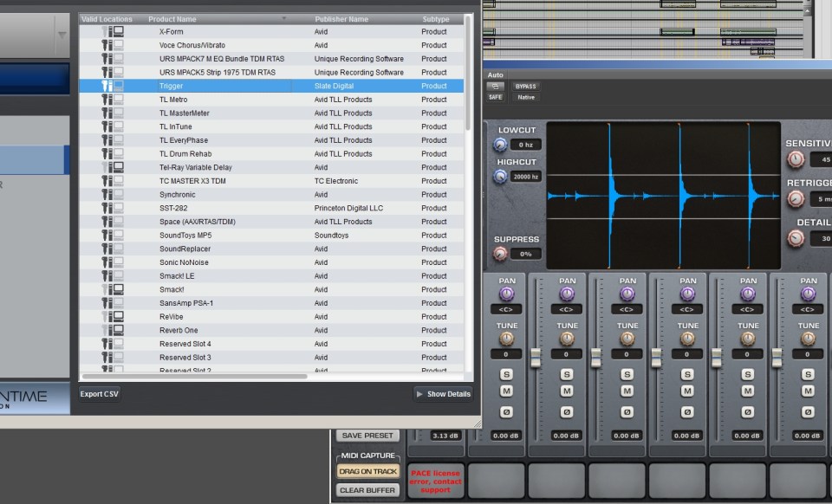The width and height of the screenshot is (832, 504).
Task: Click the SENSITIVITY knob
Action: click(795, 158)
